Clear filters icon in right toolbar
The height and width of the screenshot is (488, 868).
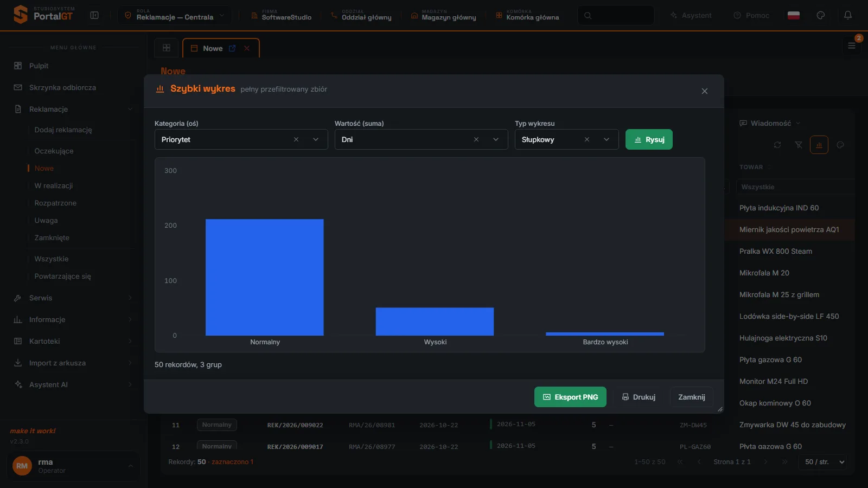[799, 145]
